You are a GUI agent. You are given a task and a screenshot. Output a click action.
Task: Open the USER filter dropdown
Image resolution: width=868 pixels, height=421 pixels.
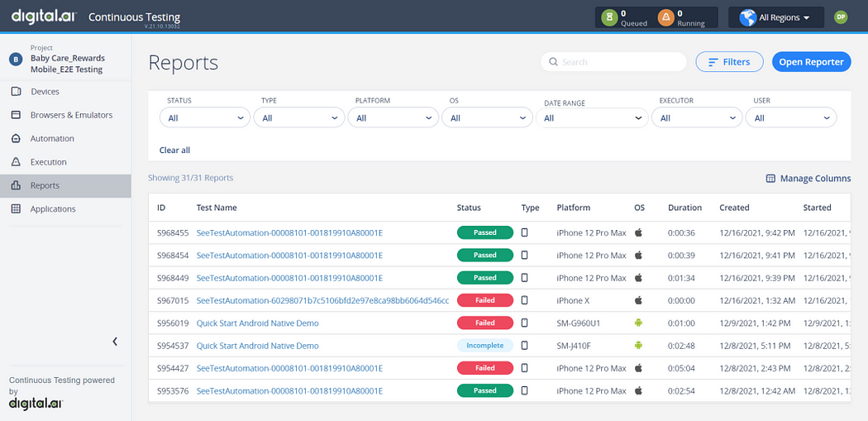791,118
